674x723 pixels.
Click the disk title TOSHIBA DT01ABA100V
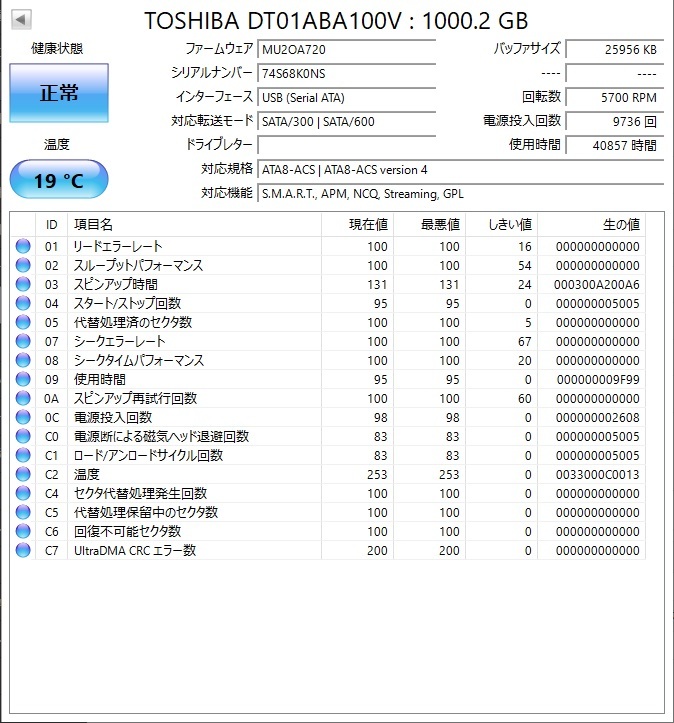coord(273,20)
